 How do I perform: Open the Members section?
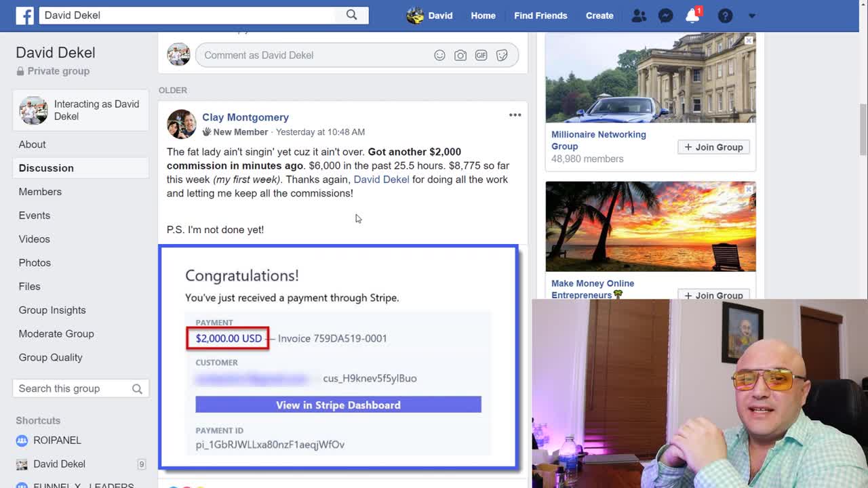(40, 192)
